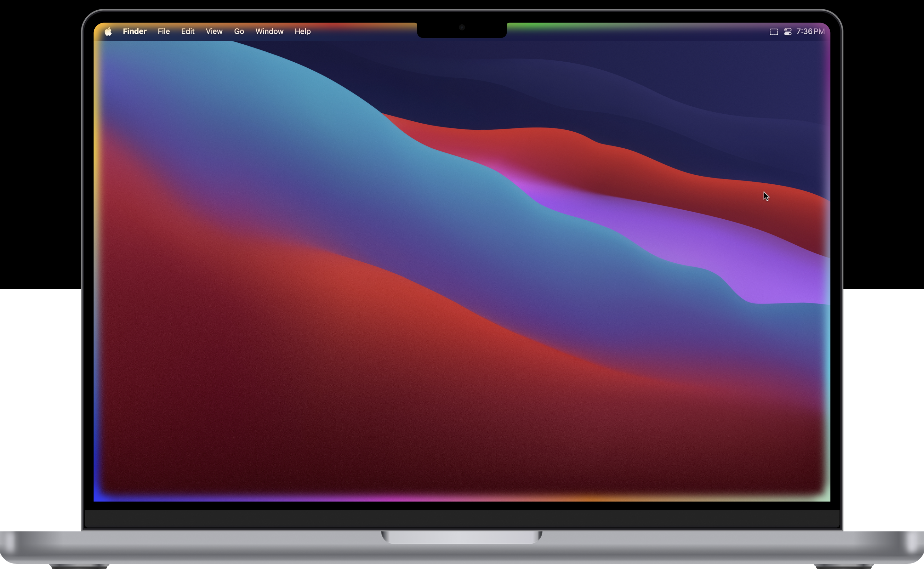Open Control Center from the menu bar
Screen dimensions: 924x578
788,32
